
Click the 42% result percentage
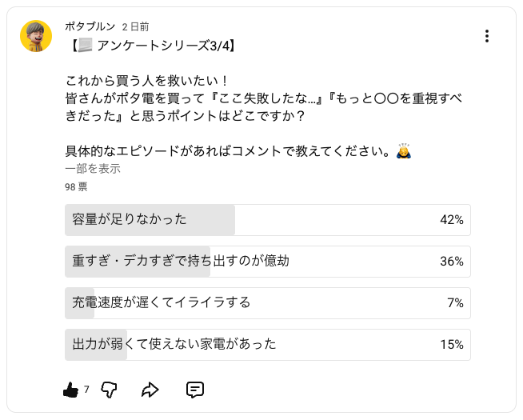pos(452,220)
